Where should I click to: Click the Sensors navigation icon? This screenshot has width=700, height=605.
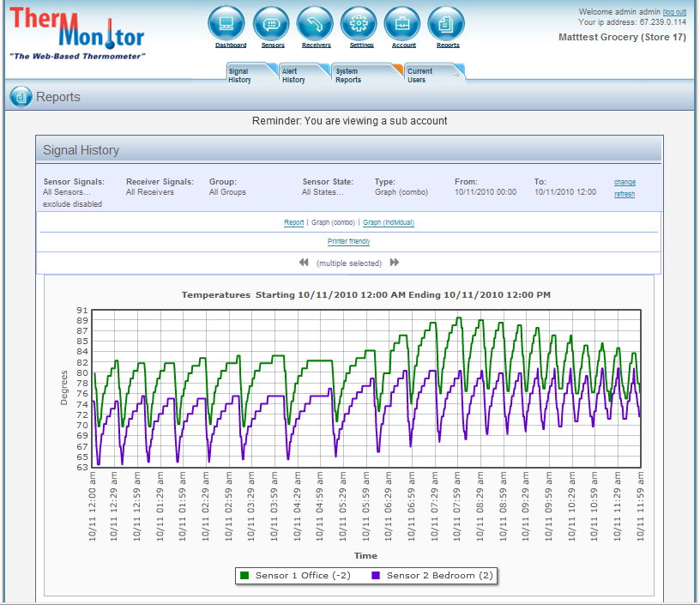pyautogui.click(x=272, y=23)
